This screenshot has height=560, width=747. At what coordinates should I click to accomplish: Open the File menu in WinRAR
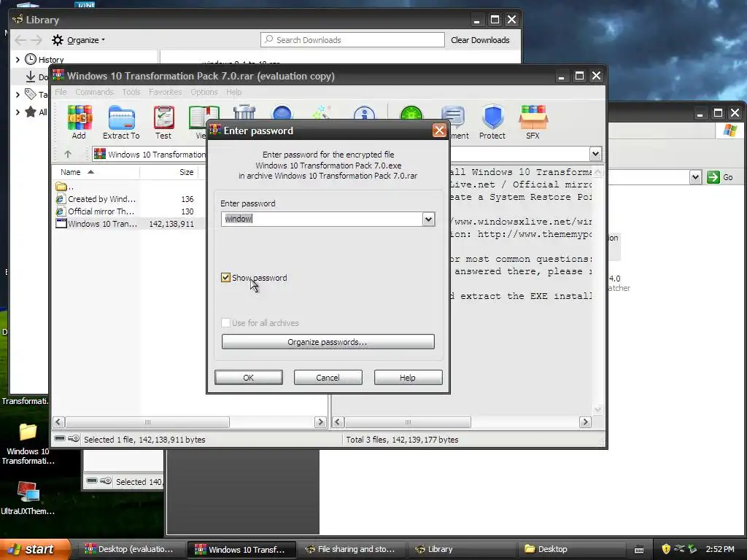[61, 92]
